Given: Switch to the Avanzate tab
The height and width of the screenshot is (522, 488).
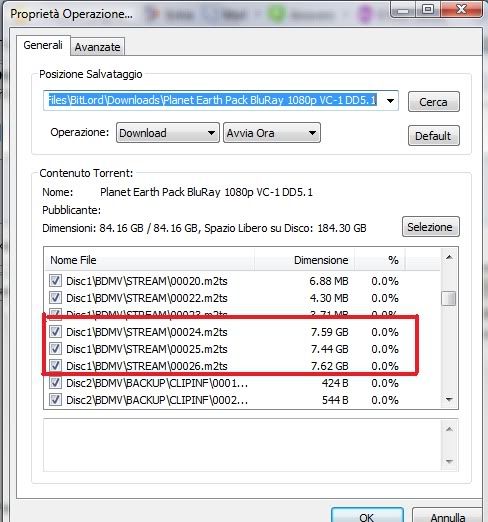Looking at the screenshot, I should [97, 47].
